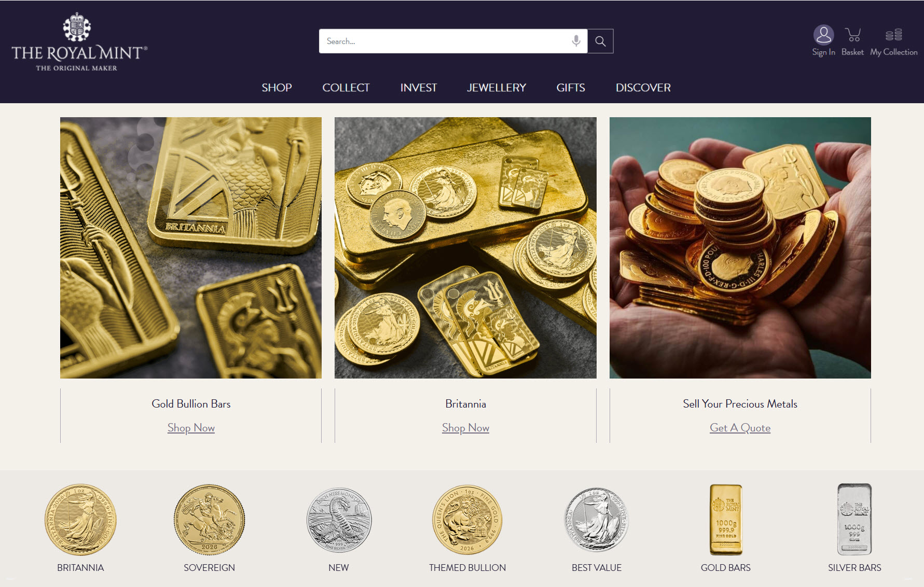Open the My Collection coins icon
Viewport: 924px width, 587px height.
(893, 35)
